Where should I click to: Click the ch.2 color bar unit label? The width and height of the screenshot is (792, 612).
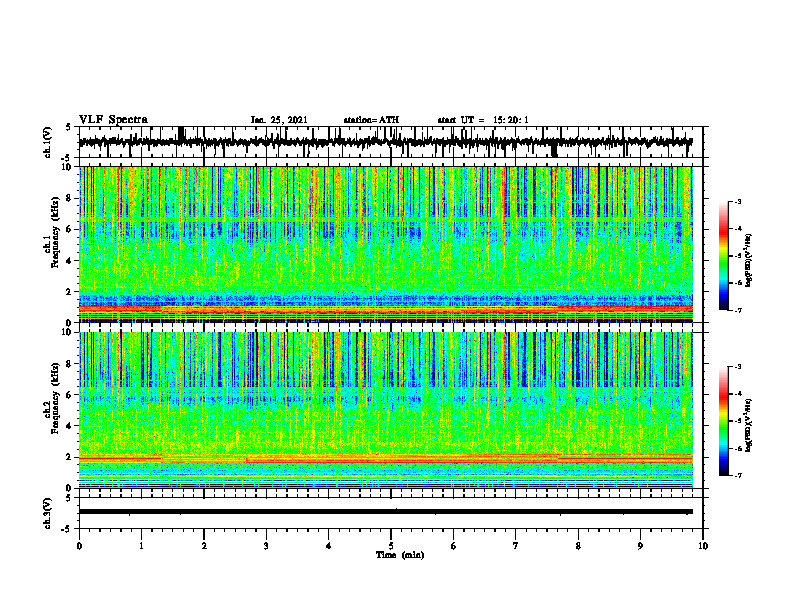(x=749, y=425)
